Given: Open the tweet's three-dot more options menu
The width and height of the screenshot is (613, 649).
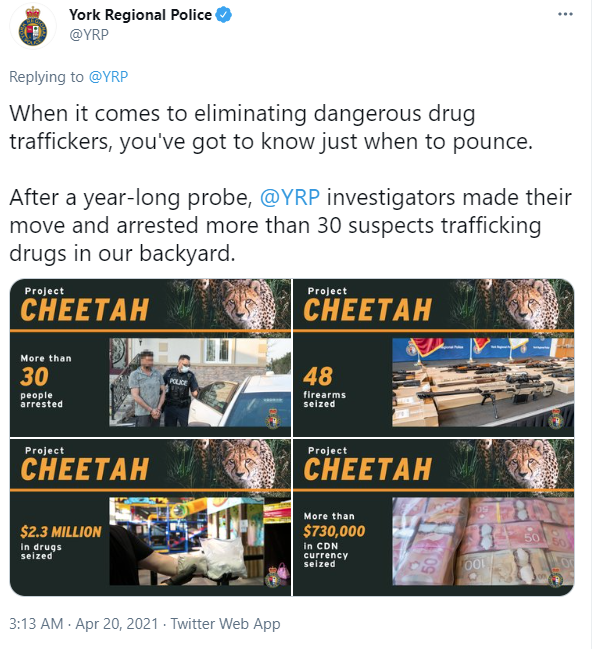Looking at the screenshot, I should (565, 15).
